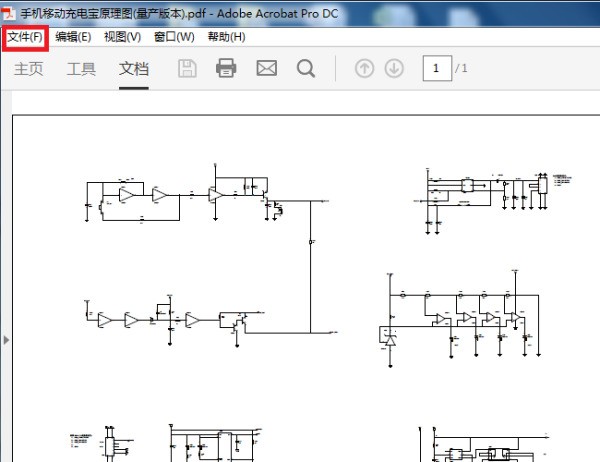Click the four-comparator schematic on right

coord(462,318)
